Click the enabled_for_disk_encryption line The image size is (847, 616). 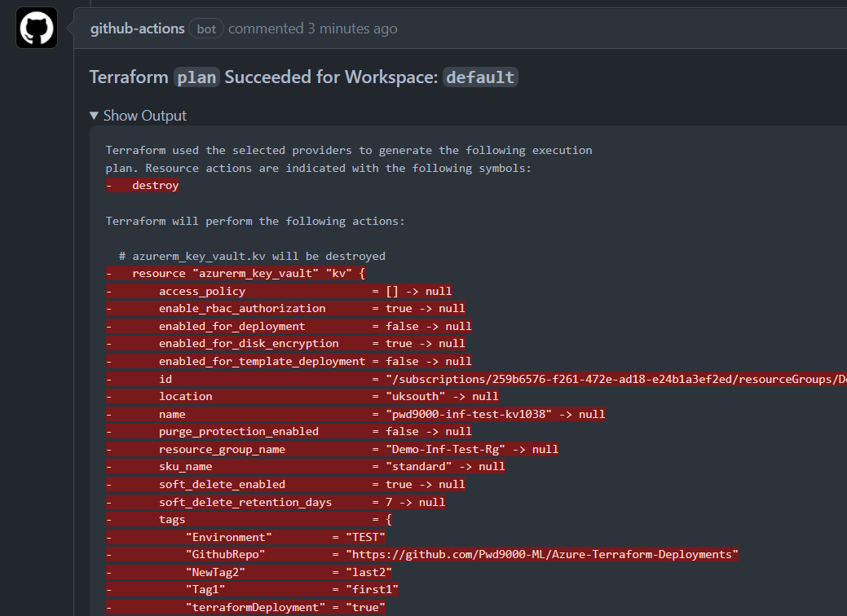285,343
